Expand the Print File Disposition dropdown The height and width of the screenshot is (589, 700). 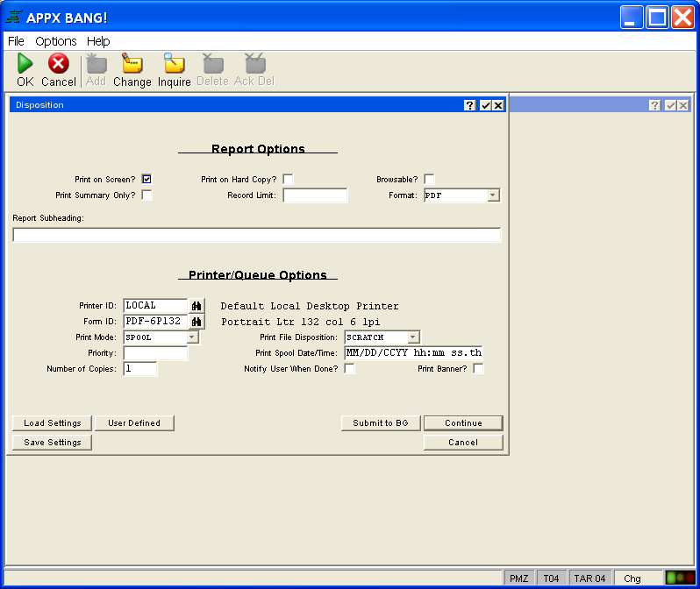[413, 337]
